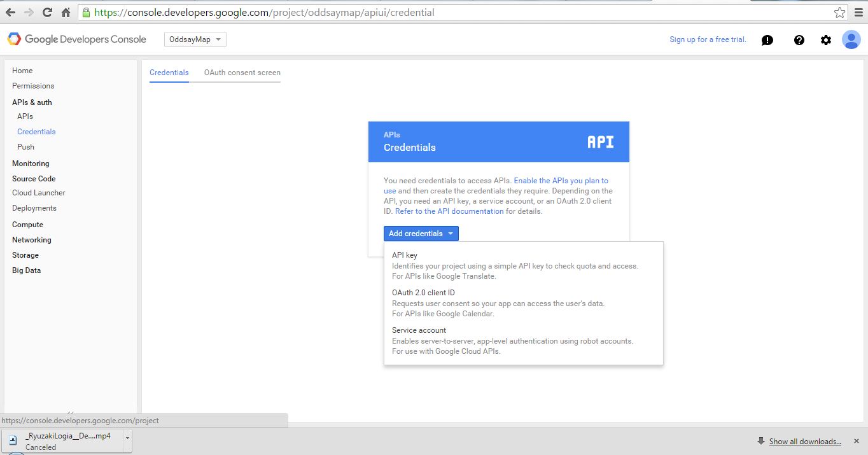The width and height of the screenshot is (868, 455).
Task: Go back with the browser back arrow
Action: 11,12
